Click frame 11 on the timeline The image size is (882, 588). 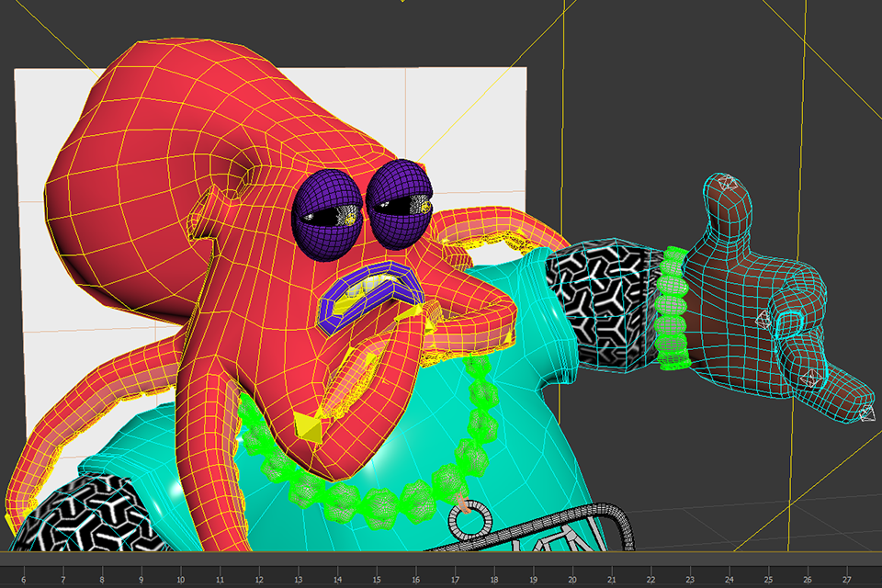(x=220, y=579)
